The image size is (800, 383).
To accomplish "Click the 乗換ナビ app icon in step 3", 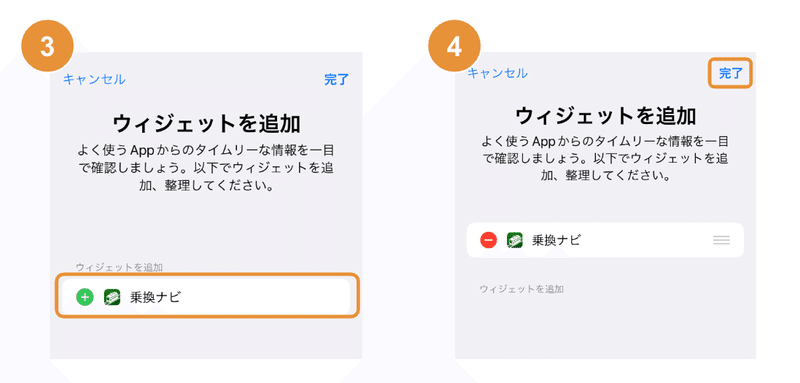I will pyautogui.click(x=112, y=297).
